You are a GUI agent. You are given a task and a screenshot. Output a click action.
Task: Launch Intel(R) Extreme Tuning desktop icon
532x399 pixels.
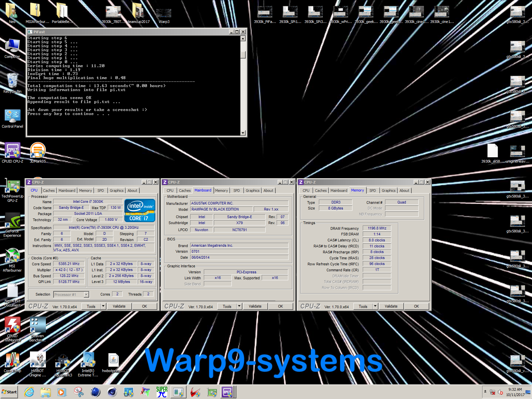88,364
